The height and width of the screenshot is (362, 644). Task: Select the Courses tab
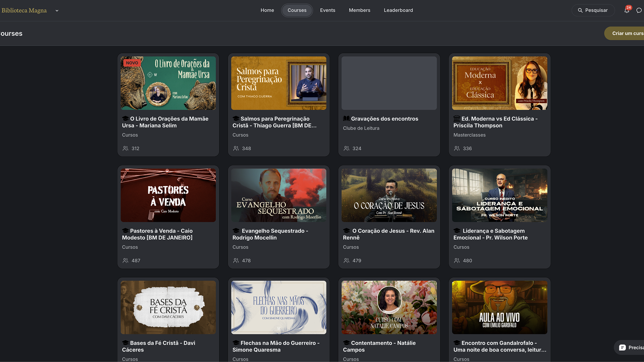coord(297,10)
